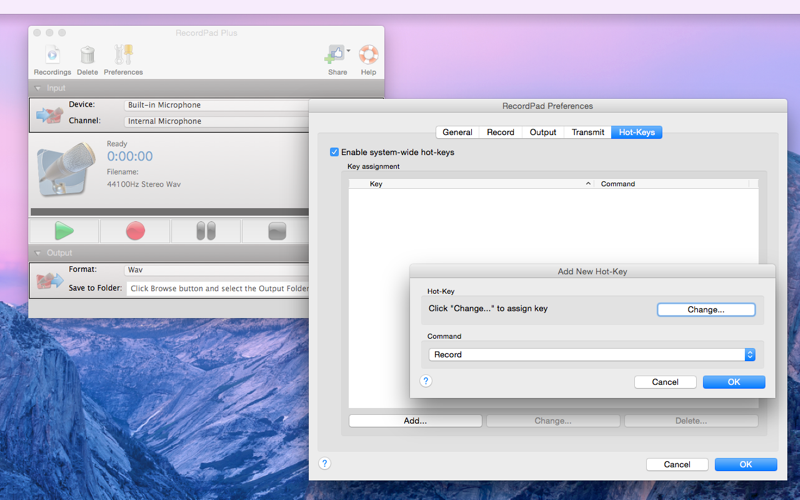The height and width of the screenshot is (500, 800).
Task: Switch to the Output tab
Action: [x=543, y=132]
